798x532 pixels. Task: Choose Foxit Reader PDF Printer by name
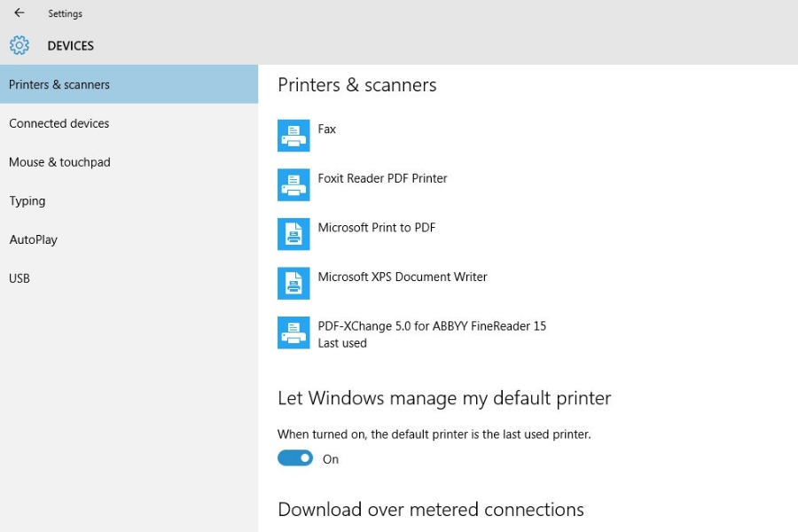(382, 178)
